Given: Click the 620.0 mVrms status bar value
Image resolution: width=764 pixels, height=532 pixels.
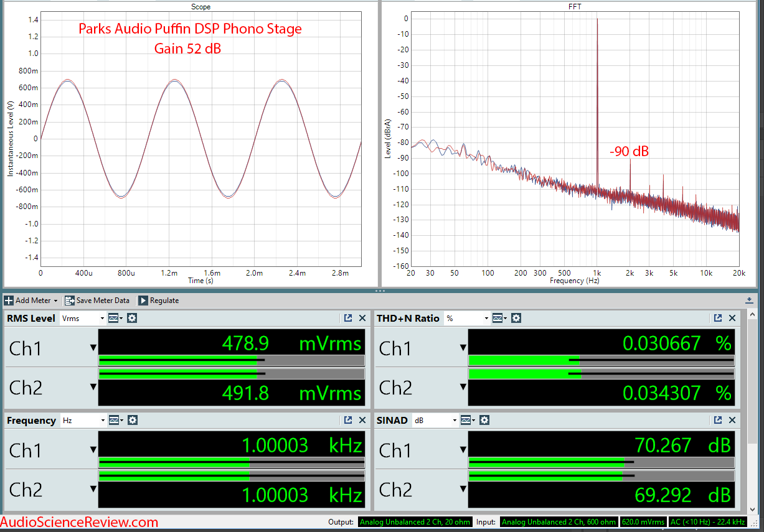Looking at the screenshot, I should 643,522.
